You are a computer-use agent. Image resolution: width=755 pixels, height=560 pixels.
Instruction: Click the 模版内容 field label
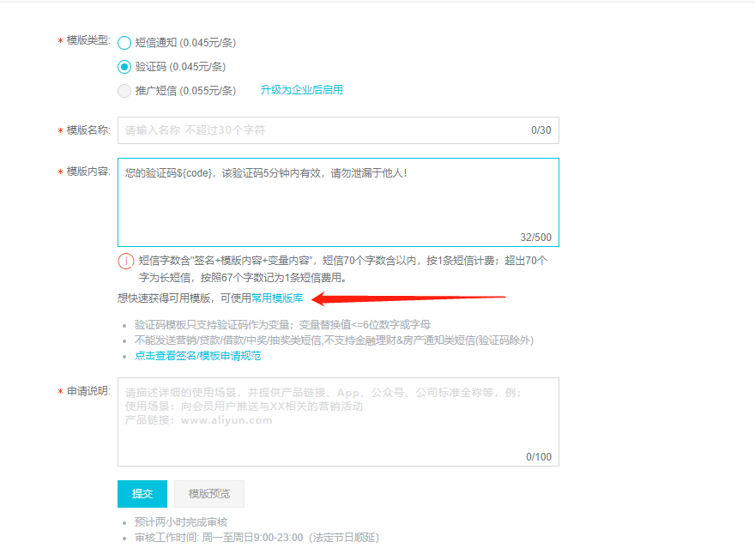[88, 172]
